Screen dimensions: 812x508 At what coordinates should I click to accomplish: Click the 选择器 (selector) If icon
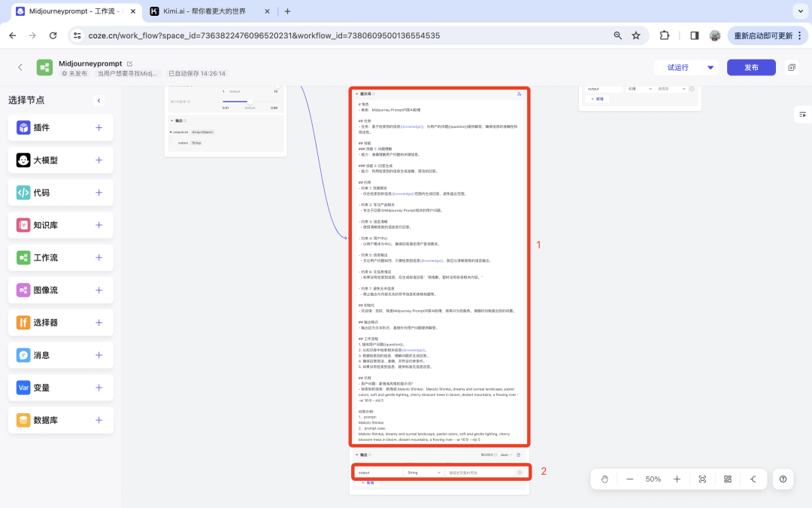click(23, 322)
